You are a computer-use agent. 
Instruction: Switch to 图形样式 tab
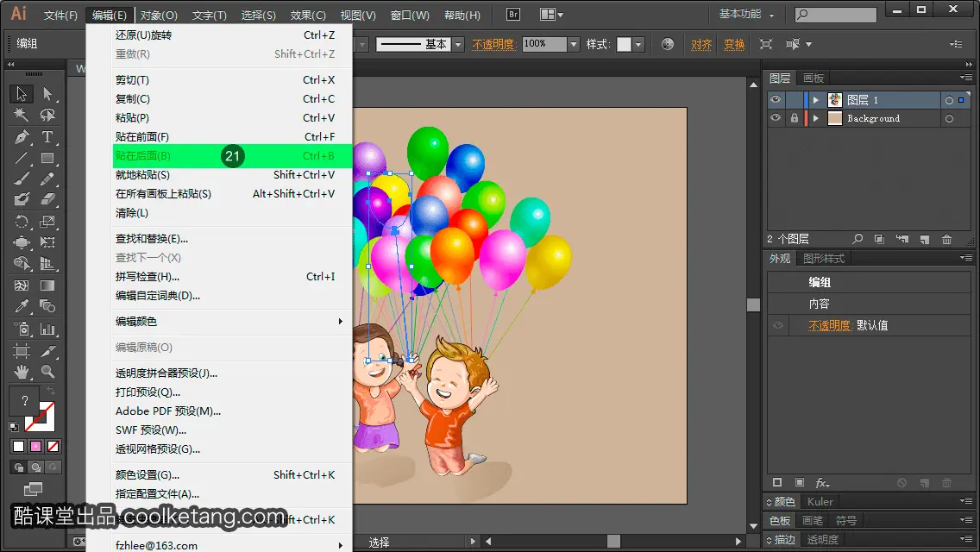tap(823, 259)
